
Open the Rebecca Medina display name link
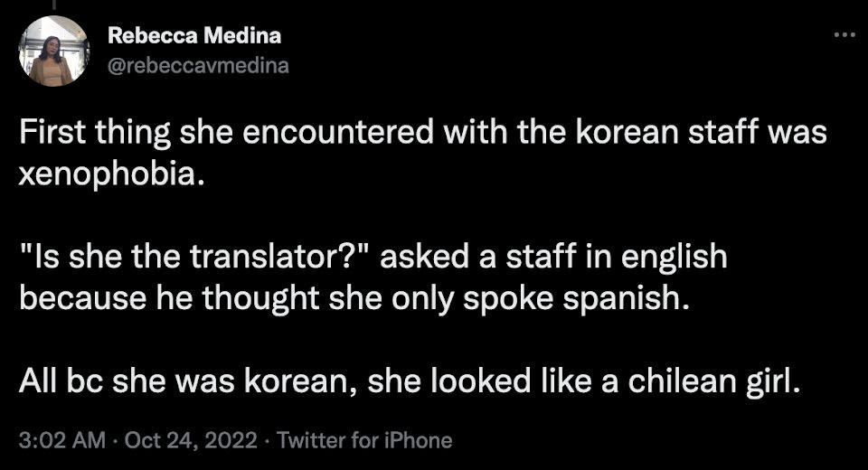coord(194,35)
